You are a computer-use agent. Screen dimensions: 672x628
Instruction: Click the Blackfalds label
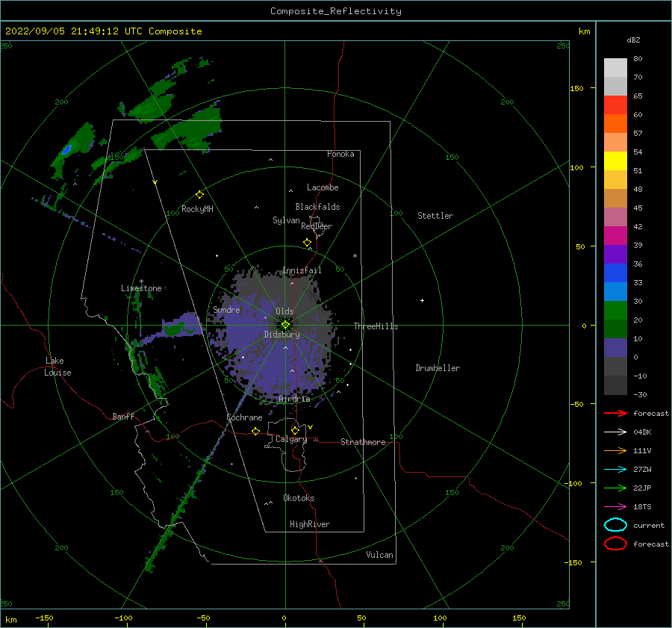(x=317, y=207)
